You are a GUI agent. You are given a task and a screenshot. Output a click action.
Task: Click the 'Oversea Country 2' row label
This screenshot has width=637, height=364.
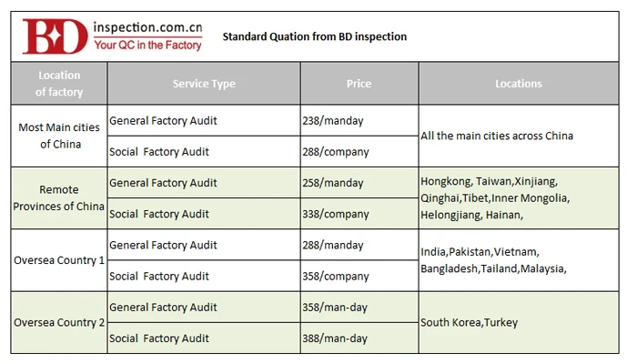59,322
